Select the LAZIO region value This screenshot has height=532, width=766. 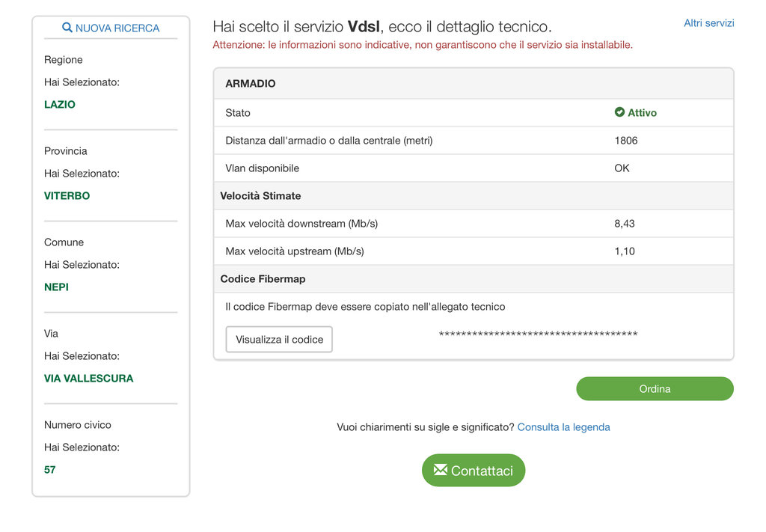[60, 105]
